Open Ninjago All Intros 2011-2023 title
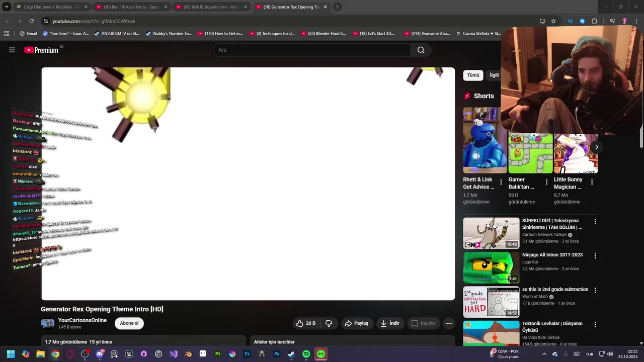This screenshot has width=644, height=362. coord(552,255)
